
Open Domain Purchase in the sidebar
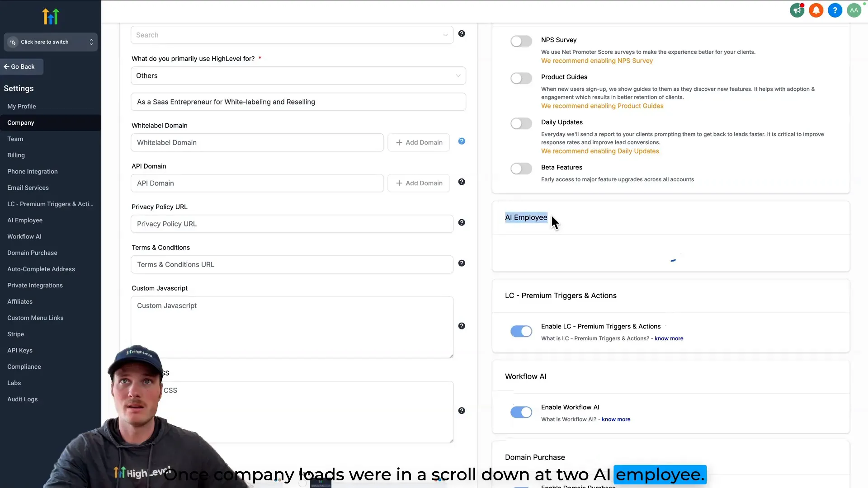pos(33,253)
